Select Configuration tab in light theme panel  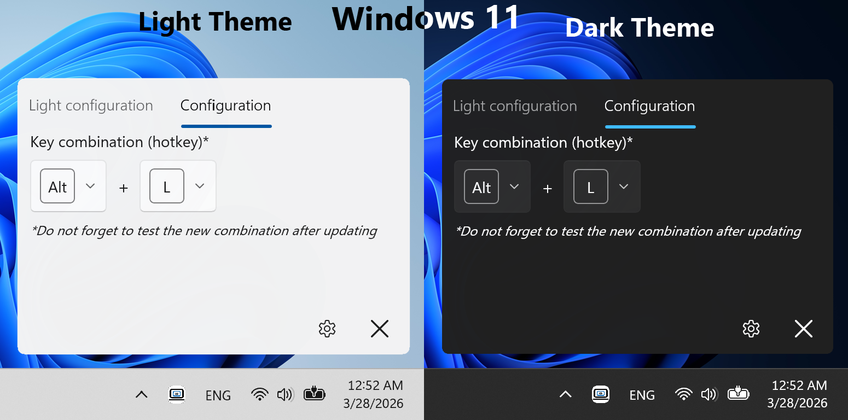[x=226, y=105]
